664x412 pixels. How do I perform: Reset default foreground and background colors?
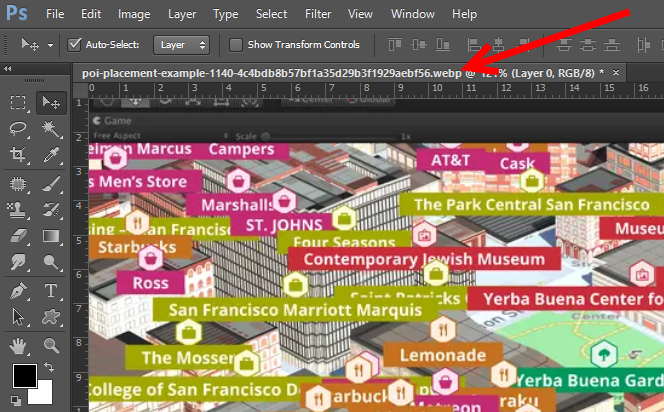click(16, 400)
